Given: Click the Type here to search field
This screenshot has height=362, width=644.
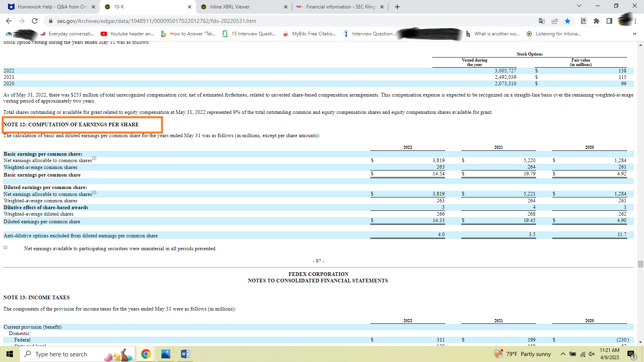Looking at the screenshot, I should tap(64, 354).
